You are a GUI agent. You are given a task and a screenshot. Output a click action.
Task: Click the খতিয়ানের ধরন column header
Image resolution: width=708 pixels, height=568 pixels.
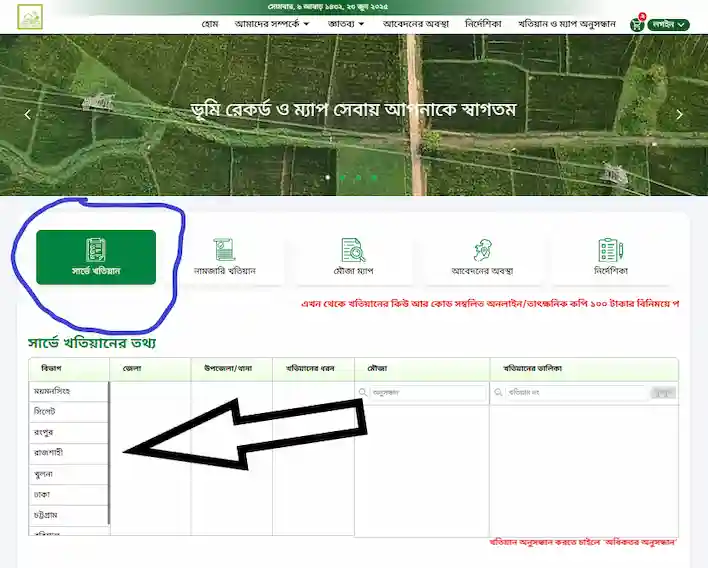(x=313, y=369)
